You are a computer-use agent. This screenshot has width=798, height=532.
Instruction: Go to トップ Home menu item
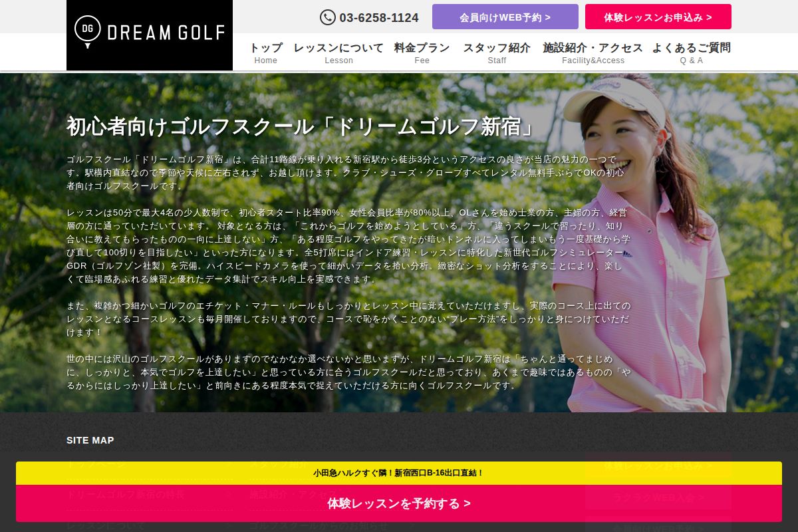[266, 53]
